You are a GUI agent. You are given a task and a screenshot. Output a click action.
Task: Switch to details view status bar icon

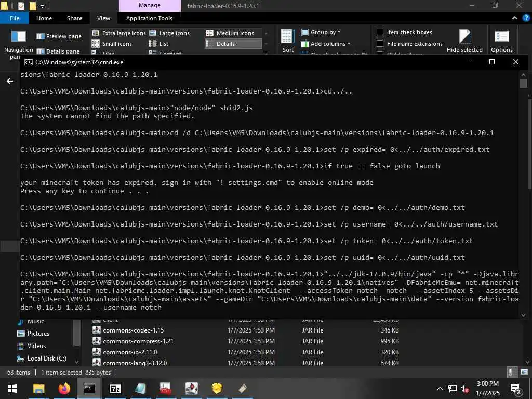(x=512, y=372)
